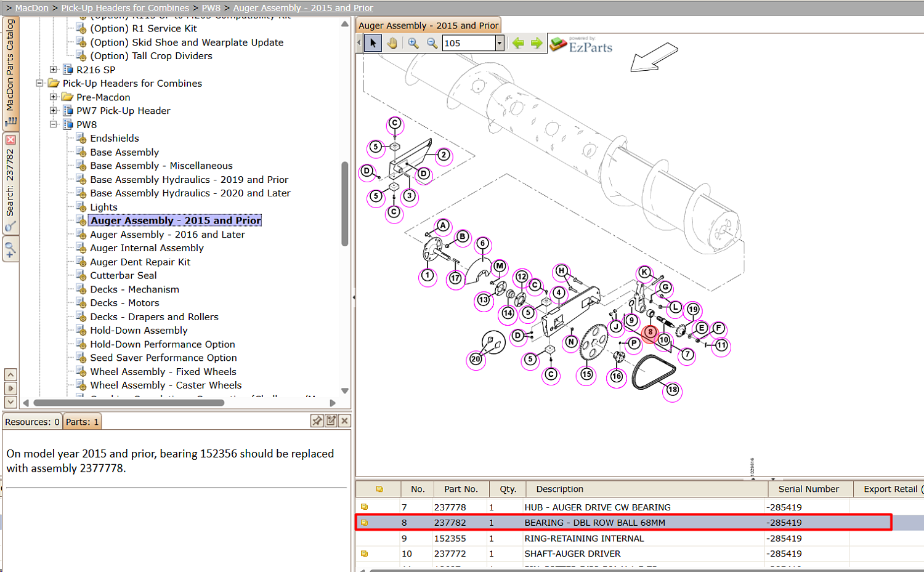Screen dimensions: 924x572
Task: Zoom in on the diagram
Action: click(x=413, y=43)
